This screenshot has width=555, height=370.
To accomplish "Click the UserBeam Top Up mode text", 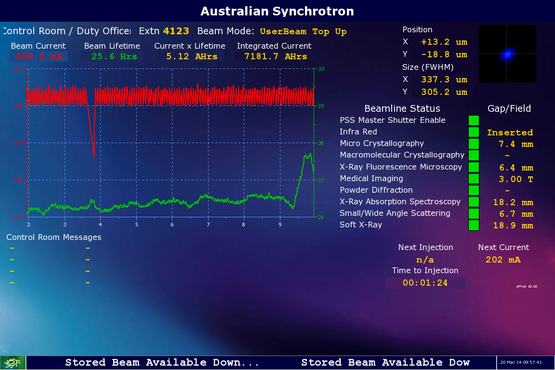I will 303,32.
